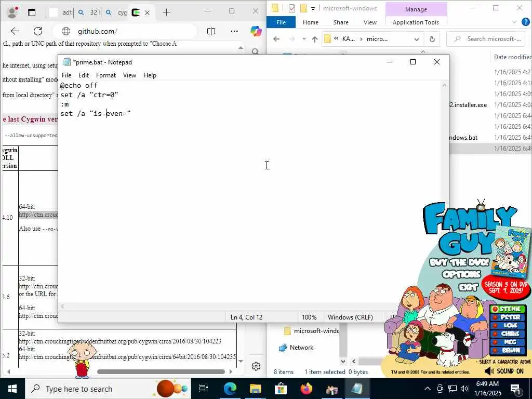Expand the Explorer ribbon chevron
532x399 pixels.
[x=514, y=22]
